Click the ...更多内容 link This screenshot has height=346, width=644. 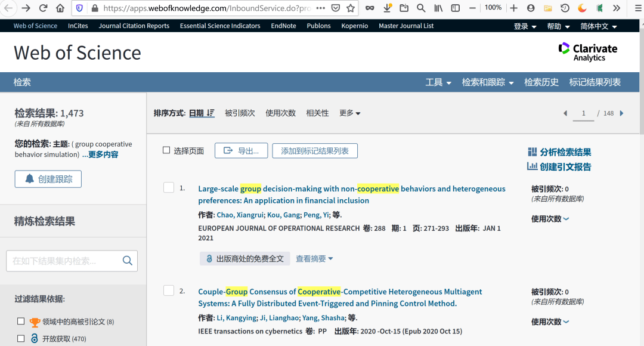pyautogui.click(x=100, y=155)
